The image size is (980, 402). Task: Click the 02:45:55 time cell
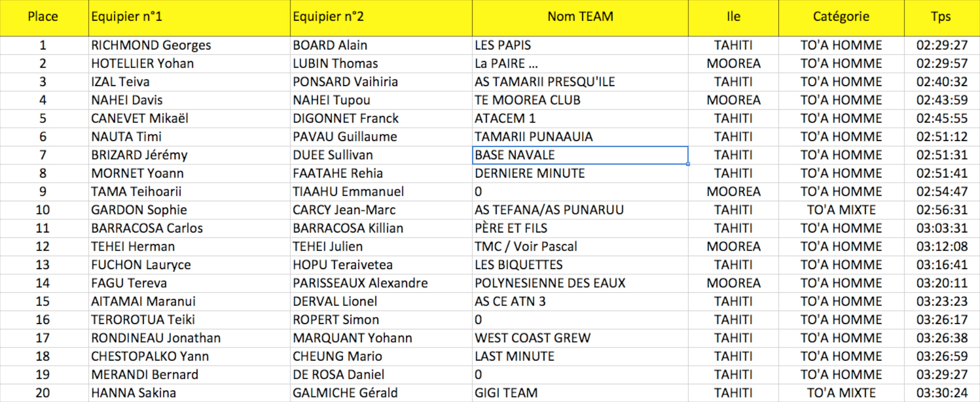coord(942,118)
